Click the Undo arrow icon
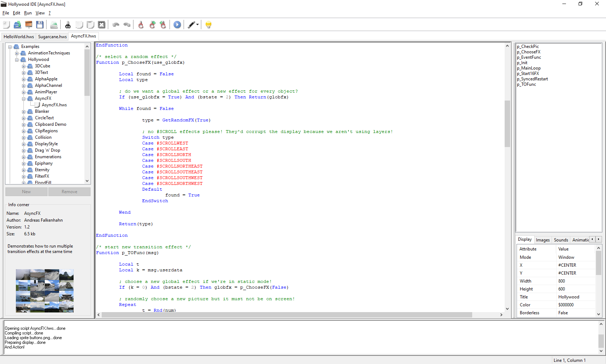 click(116, 25)
